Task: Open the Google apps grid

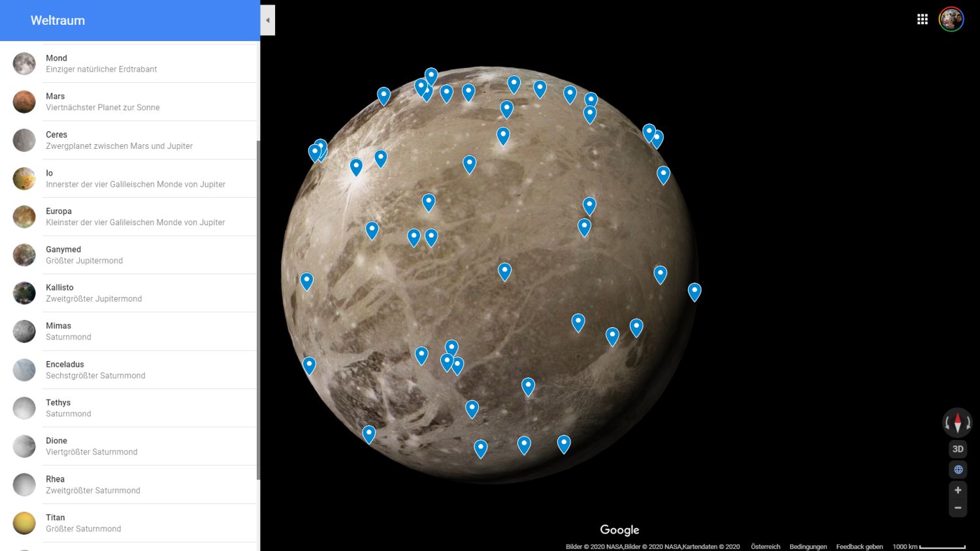Action: click(x=922, y=20)
